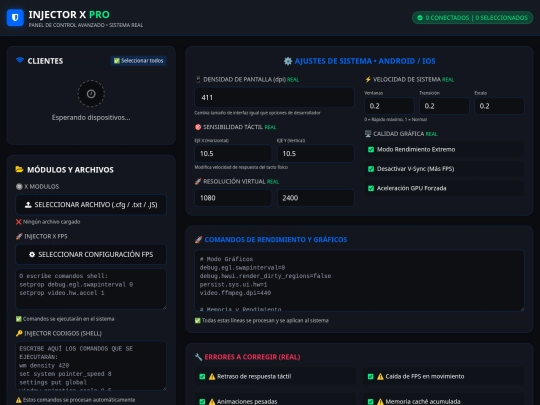This screenshot has height=405, width=540.
Task: Click the folder icon beside MÓDULOS Y ARCHIVOS
Action: click(x=19, y=169)
